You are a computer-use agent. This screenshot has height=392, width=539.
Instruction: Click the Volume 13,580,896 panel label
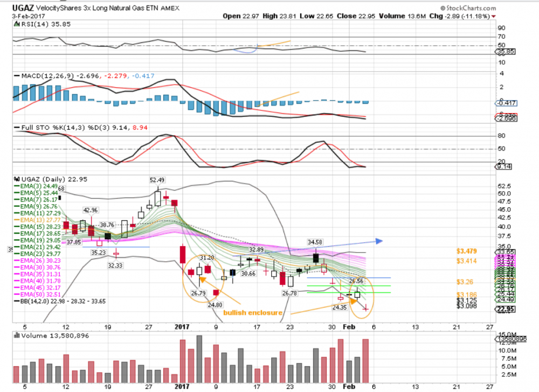[x=54, y=335]
